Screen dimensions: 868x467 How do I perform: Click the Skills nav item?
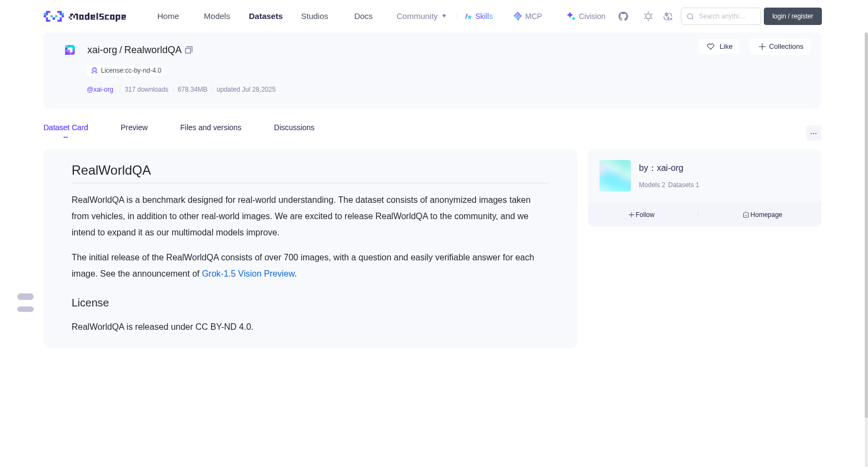478,16
